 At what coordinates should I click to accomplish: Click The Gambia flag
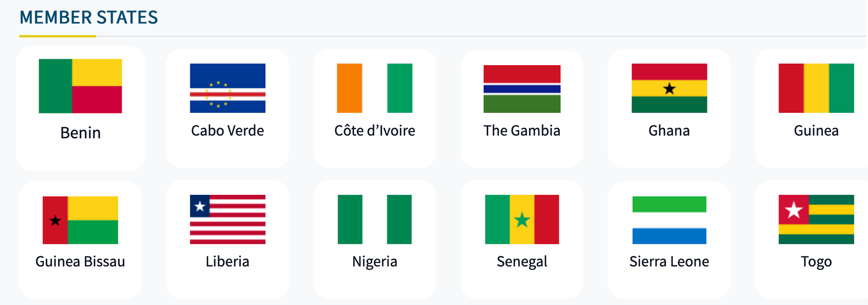pyautogui.click(x=522, y=88)
